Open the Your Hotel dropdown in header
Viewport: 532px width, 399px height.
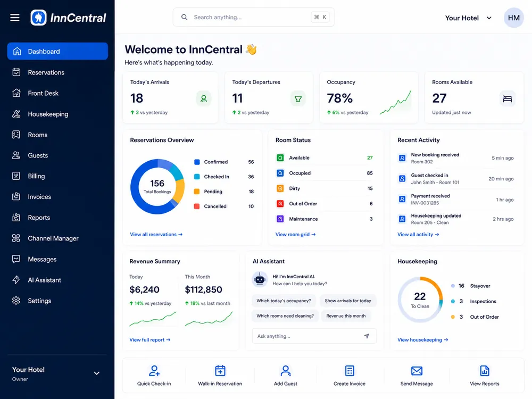pos(468,18)
